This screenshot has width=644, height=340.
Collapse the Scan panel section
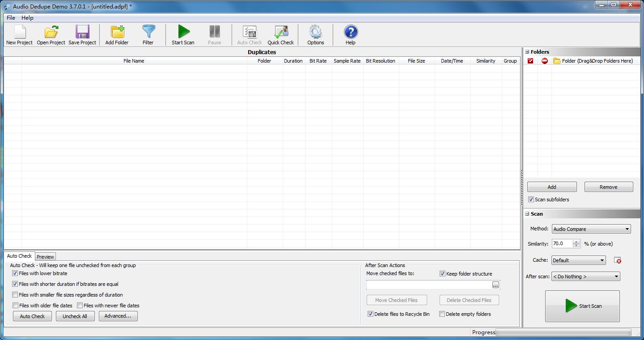[x=527, y=214]
